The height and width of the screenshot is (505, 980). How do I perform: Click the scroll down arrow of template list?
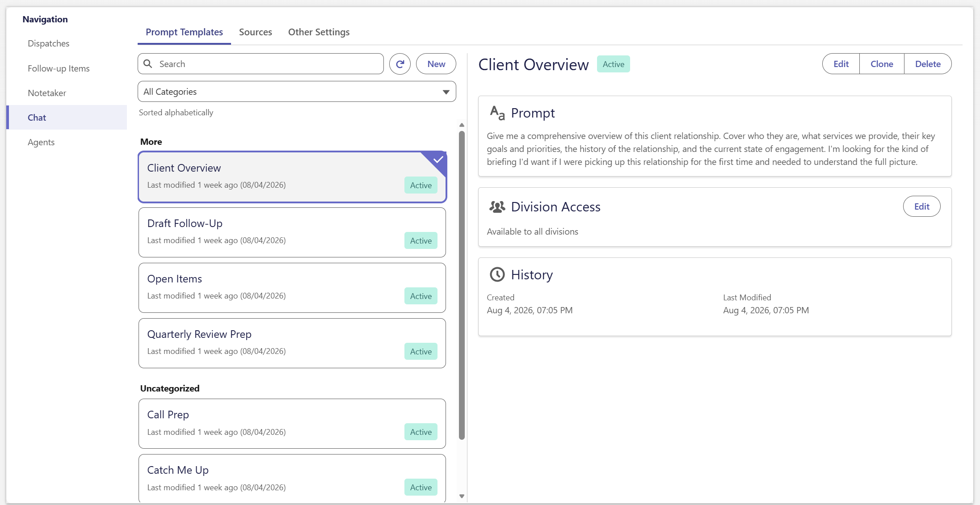462,496
